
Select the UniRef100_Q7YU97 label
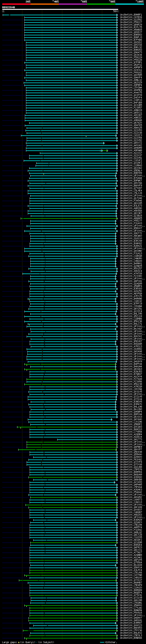[x=131, y=188]
